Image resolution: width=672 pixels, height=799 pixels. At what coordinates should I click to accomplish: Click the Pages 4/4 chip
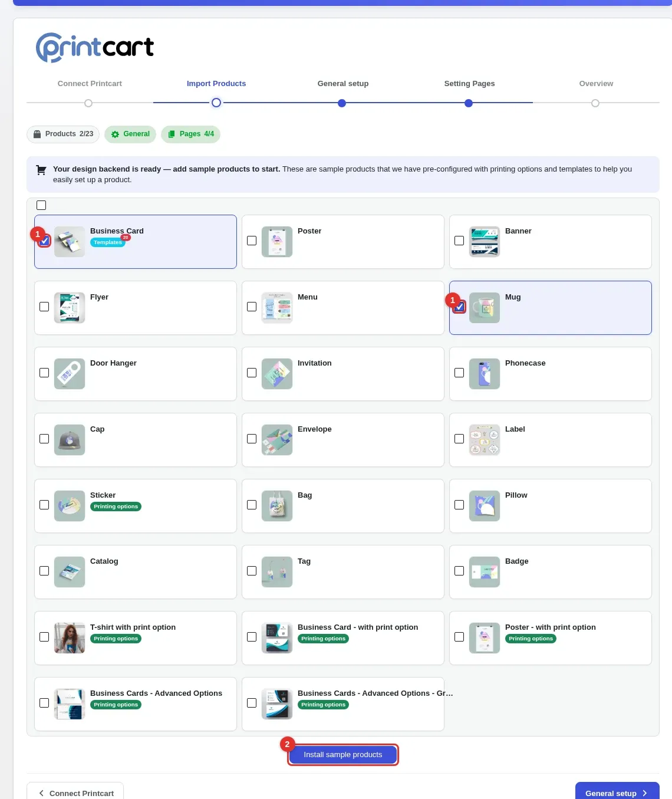190,134
